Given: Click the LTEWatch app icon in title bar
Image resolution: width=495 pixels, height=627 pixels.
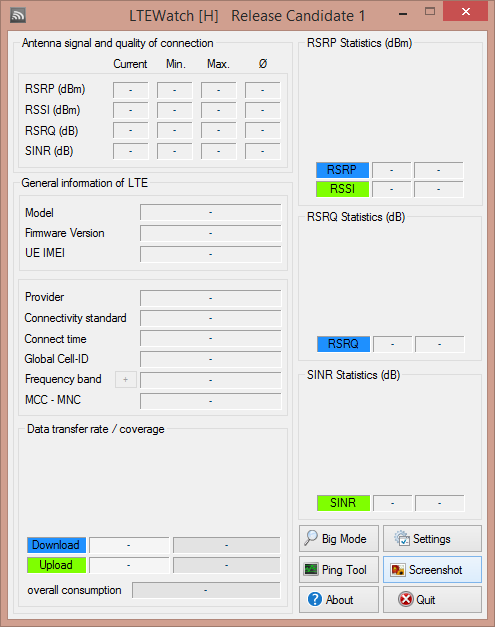Looking at the screenshot, I should 18,15.
